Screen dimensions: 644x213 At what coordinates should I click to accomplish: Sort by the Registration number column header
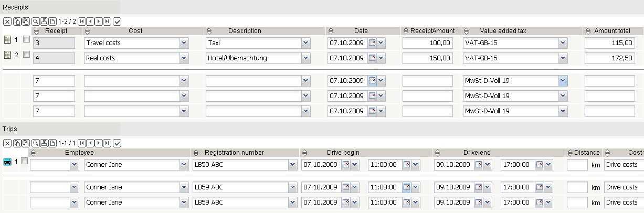[234, 152]
